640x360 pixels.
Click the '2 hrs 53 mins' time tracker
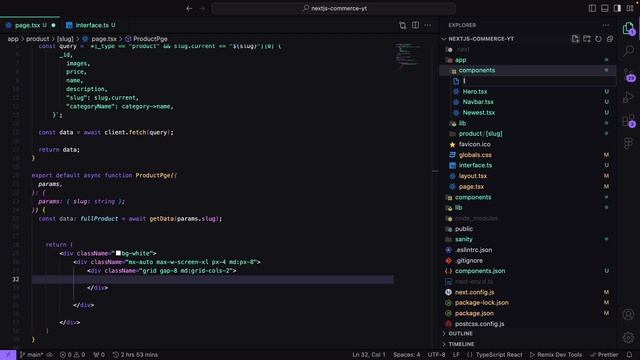click(135, 355)
